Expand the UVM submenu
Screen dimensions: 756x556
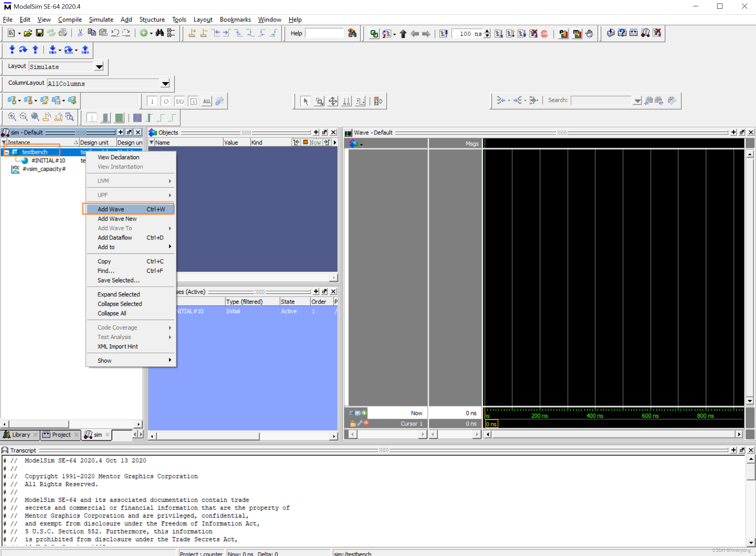[130, 181]
